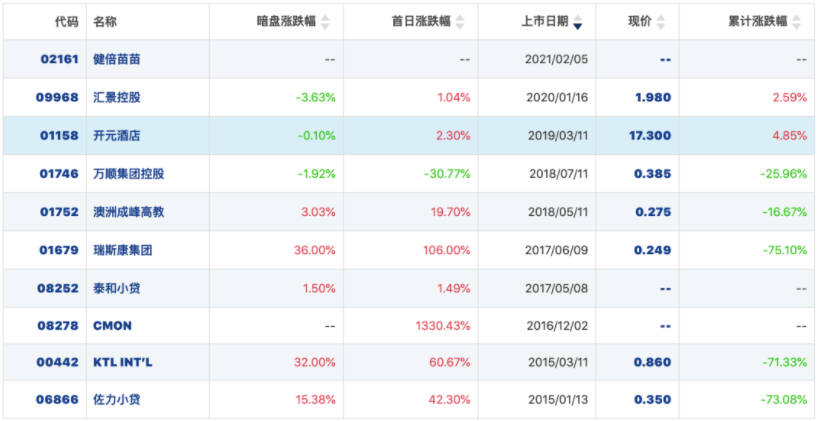Screen dimensions: 820x421
Task: Select the 36.00% 暗盘 value
Action: [315, 250]
